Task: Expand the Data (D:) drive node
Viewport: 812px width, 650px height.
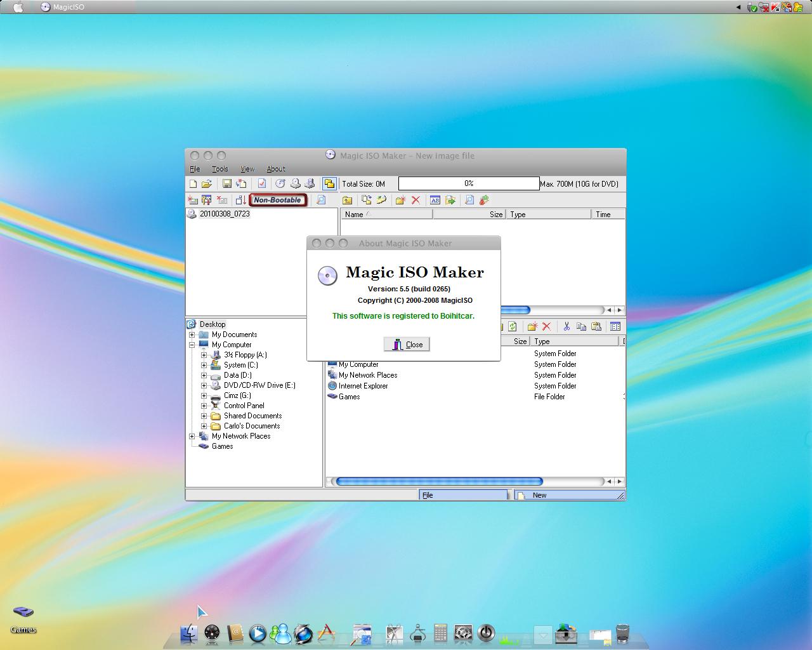Action: pos(204,375)
